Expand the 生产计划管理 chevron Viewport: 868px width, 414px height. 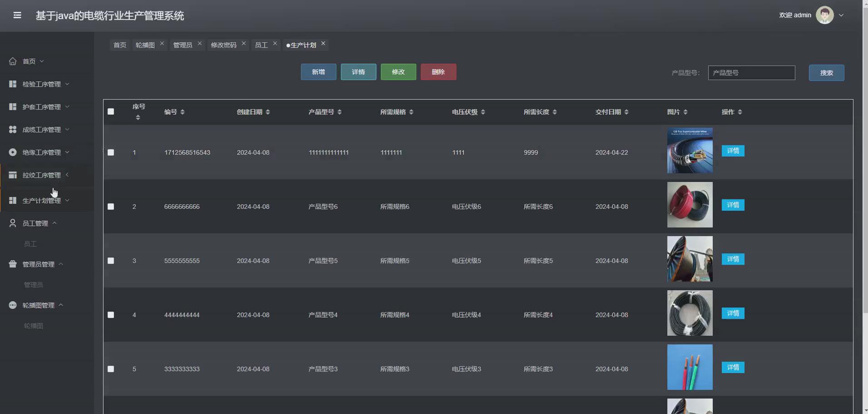coord(67,200)
